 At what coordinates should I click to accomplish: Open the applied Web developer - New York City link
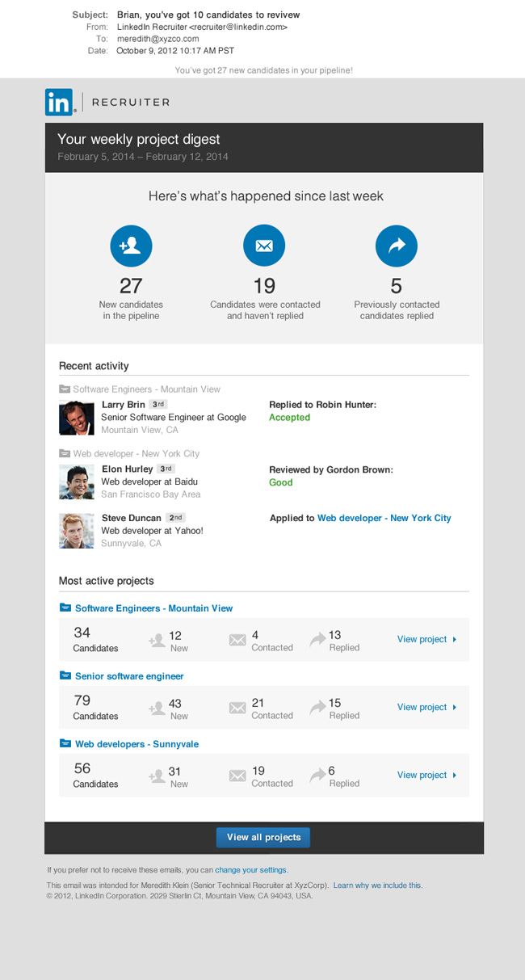384,518
